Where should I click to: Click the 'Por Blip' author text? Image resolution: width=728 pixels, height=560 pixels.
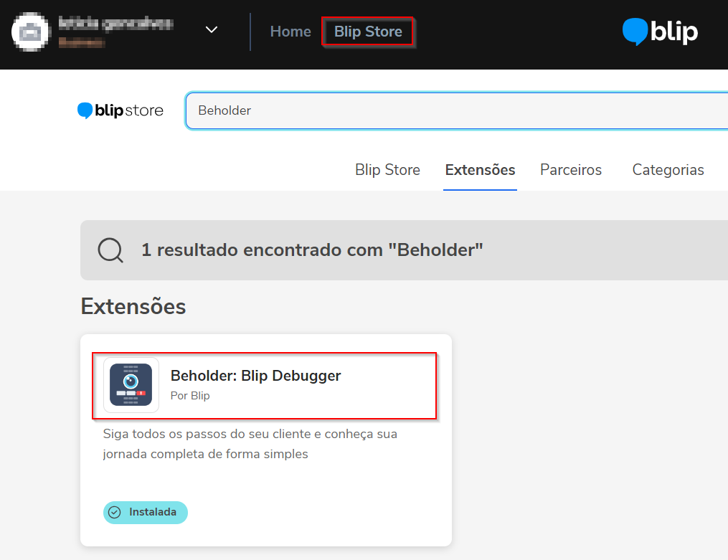point(190,396)
